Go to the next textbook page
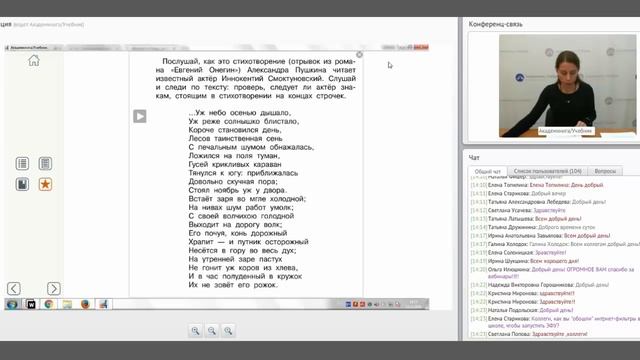 (53, 289)
